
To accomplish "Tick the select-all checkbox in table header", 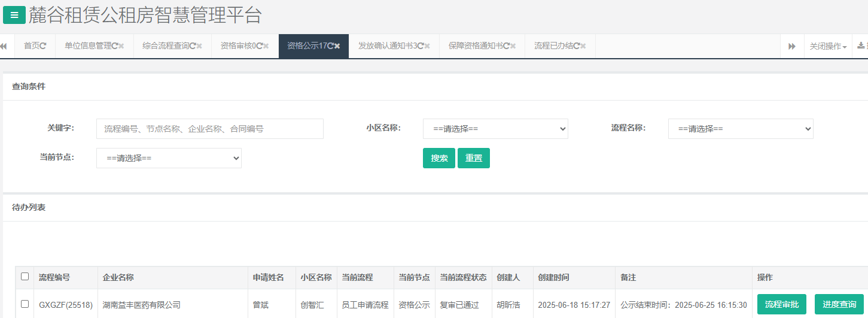I will click(x=25, y=277).
